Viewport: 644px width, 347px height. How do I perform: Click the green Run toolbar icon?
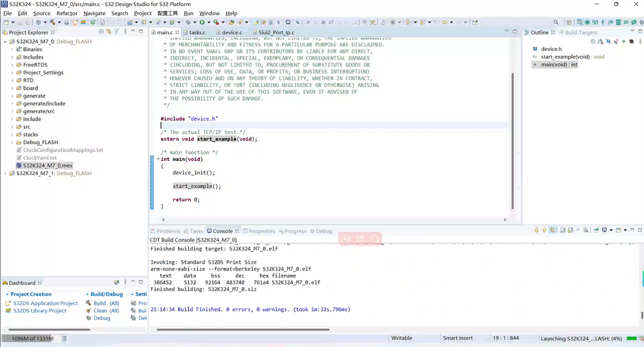pyautogui.click(x=202, y=22)
